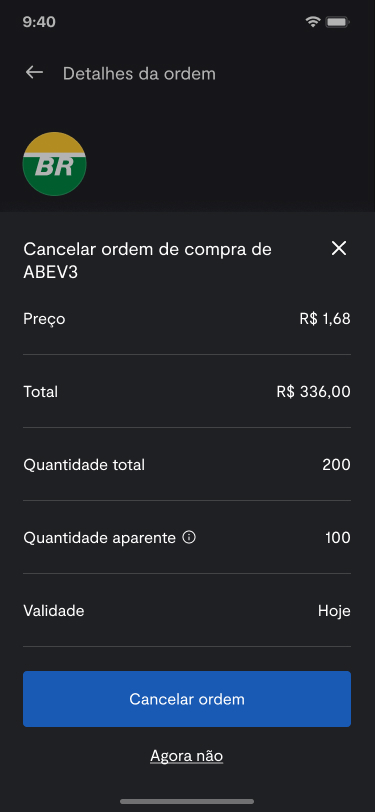This screenshot has width=375, height=812.
Task: Tap the Cancelar ordem de compra heading
Action: [148, 260]
